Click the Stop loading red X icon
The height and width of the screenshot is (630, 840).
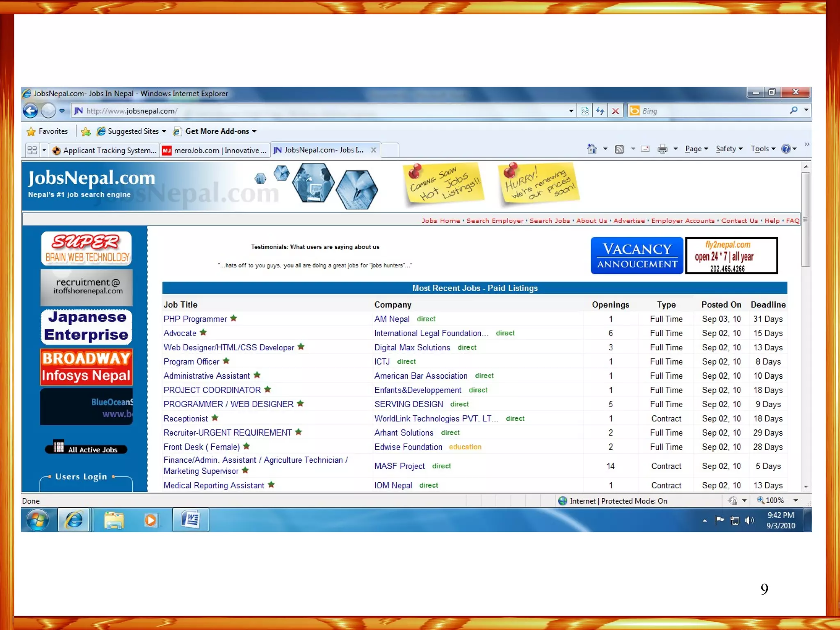615,111
